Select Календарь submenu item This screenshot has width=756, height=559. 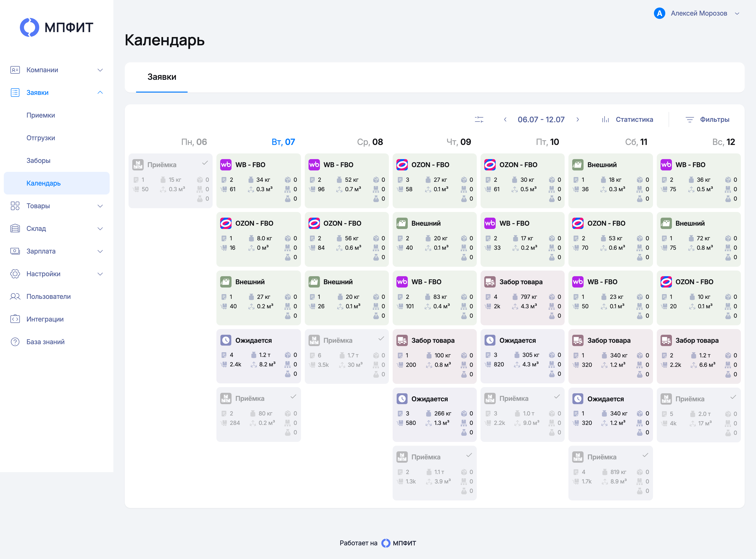point(56,183)
